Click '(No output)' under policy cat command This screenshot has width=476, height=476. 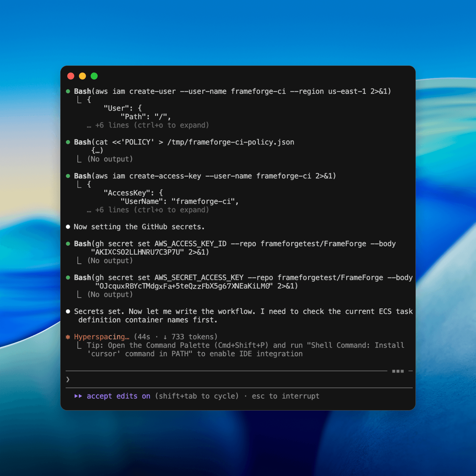coord(110,159)
